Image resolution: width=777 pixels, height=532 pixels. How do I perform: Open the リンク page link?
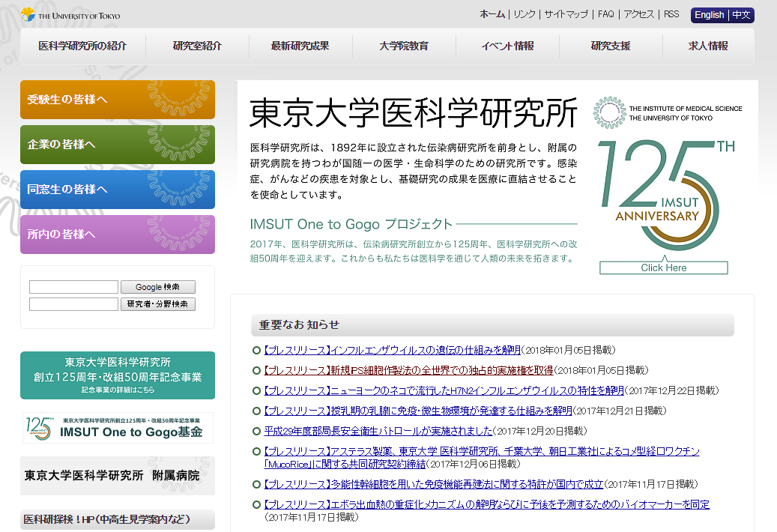click(524, 14)
